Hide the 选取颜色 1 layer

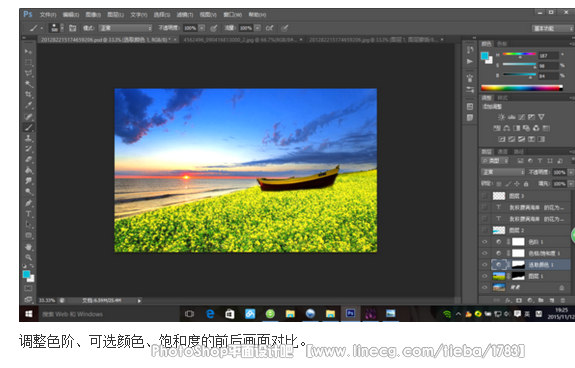[484, 265]
